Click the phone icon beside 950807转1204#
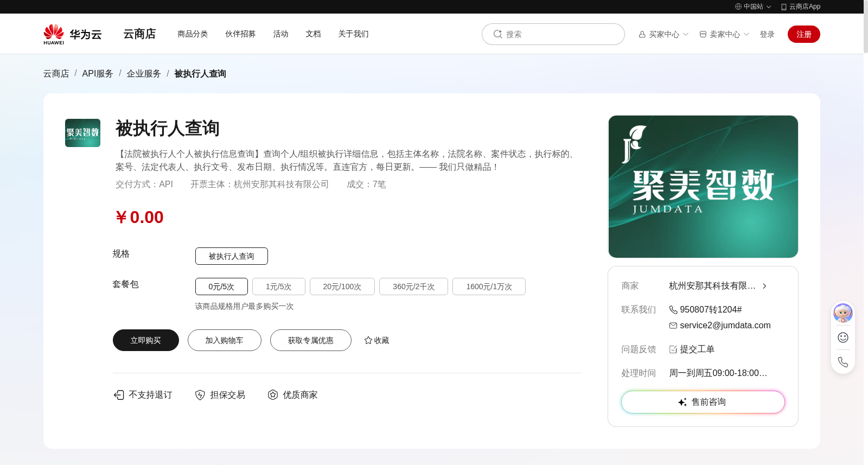Viewport: 868px width, 465px height. pos(673,310)
